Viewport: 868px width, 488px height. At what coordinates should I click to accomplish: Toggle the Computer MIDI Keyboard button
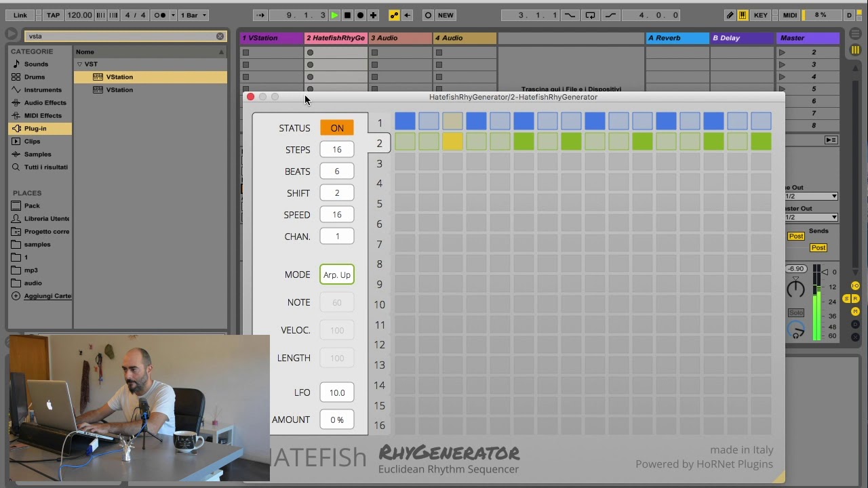click(743, 15)
